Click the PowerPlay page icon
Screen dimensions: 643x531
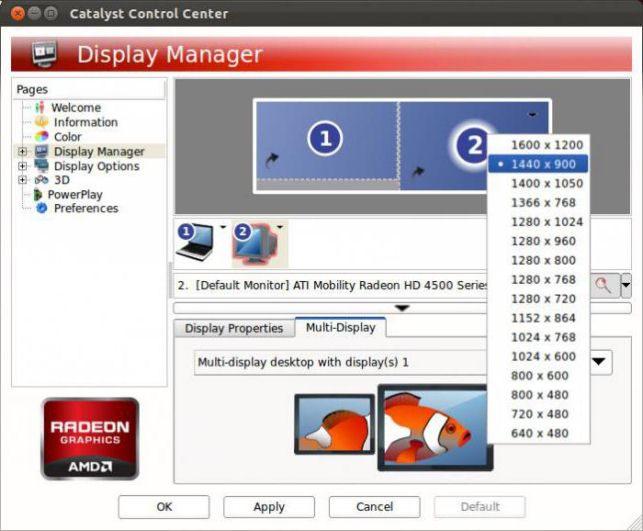[x=38, y=194]
